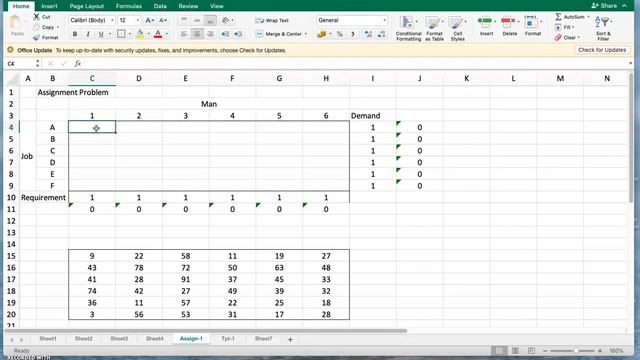
Task: Apply percent style formatting
Action: [x=340, y=34]
